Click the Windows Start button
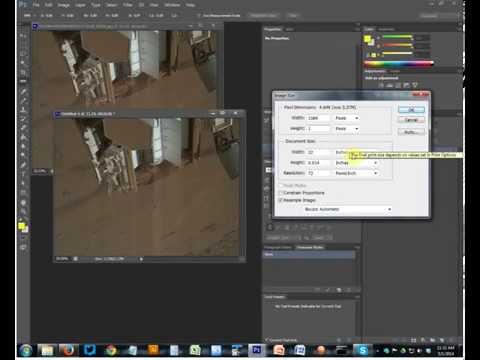This screenshot has height=360, width=480. click(26, 350)
